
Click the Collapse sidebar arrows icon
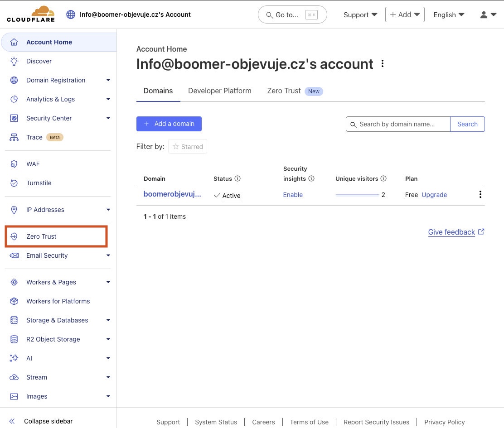coord(12,421)
